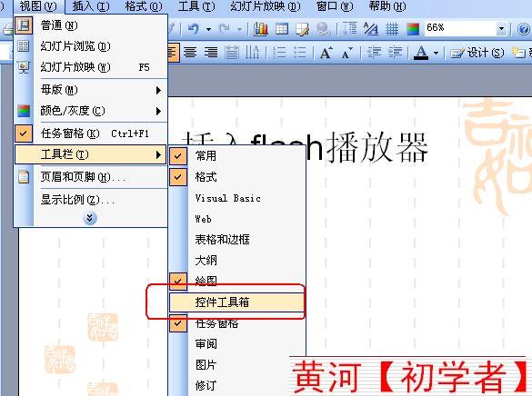Open the font color dropdown arrow
The height and width of the screenshot is (396, 532).
point(437,54)
